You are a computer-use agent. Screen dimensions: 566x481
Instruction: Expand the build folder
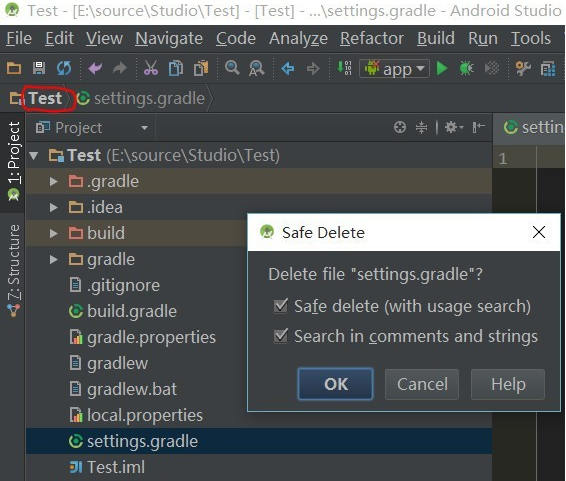coord(53,233)
